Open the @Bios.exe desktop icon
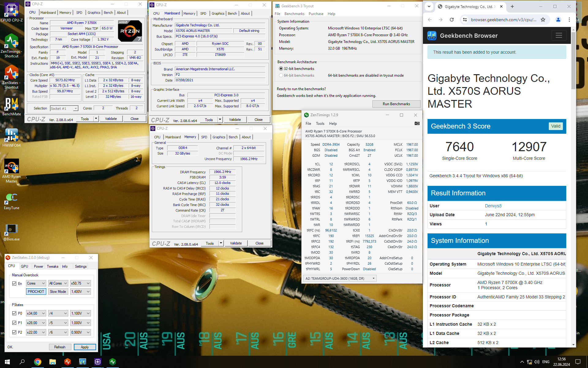Image resolution: width=588 pixels, height=368 pixels. pyautogui.click(x=12, y=232)
